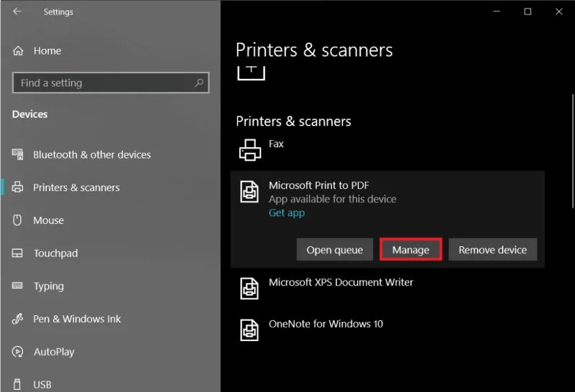Select Microsoft XPS Document Writer

341,282
